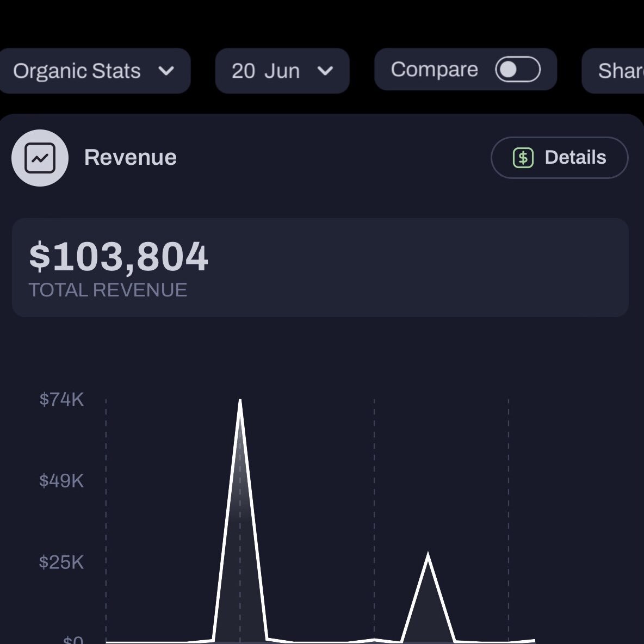Open the Details button
644x644 pixels.
(x=559, y=158)
